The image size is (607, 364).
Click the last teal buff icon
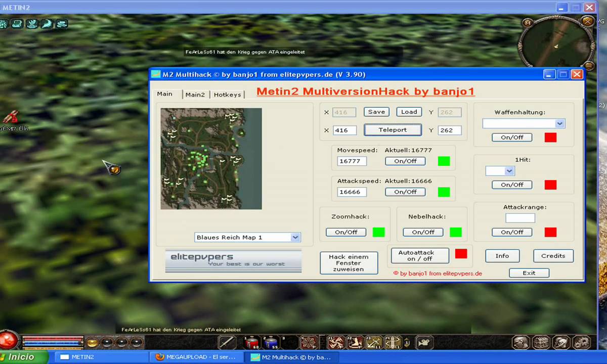tap(61, 23)
